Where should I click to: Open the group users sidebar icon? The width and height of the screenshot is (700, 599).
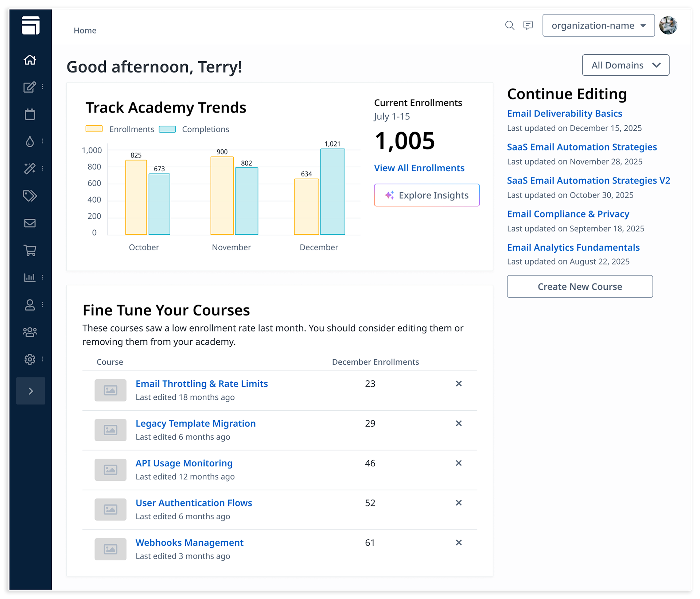pyautogui.click(x=30, y=332)
